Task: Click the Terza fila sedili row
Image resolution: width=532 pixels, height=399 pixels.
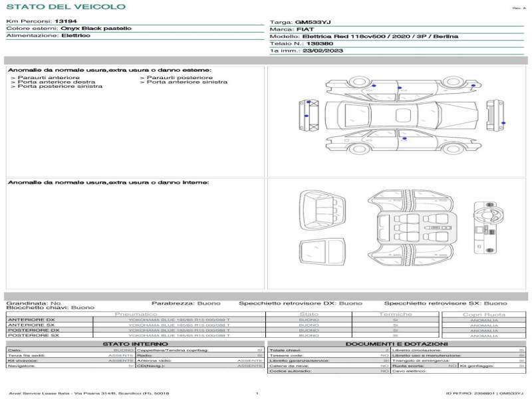Action: pyautogui.click(x=70, y=356)
